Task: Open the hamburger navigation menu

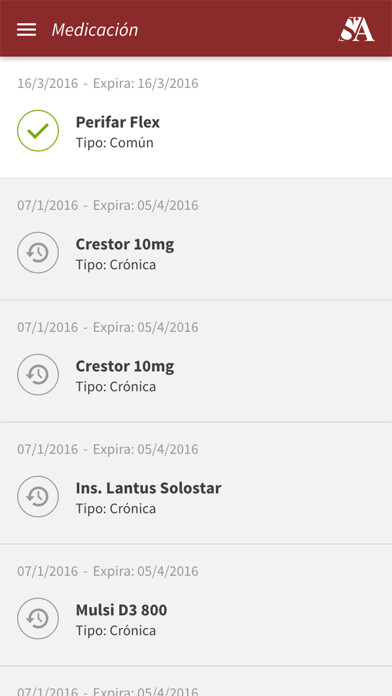Action: (27, 30)
